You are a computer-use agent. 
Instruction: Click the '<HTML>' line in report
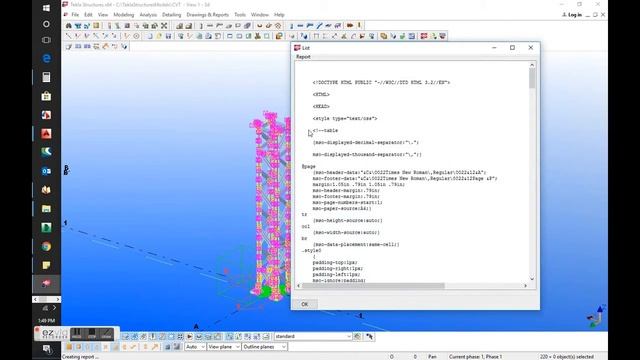pos(321,94)
